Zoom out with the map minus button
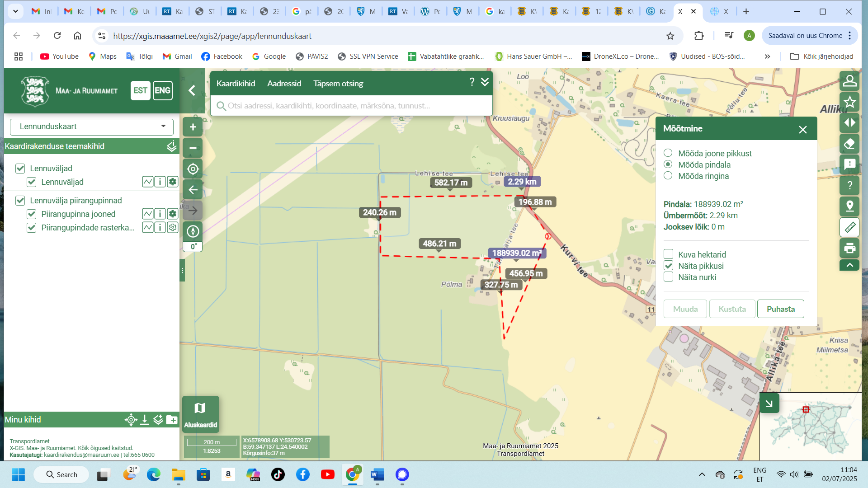 (193, 148)
